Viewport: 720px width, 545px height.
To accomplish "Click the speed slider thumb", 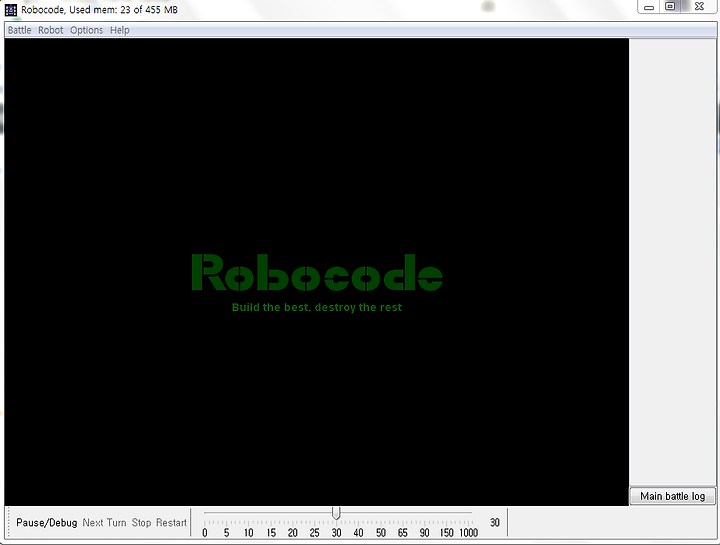I will [336, 513].
